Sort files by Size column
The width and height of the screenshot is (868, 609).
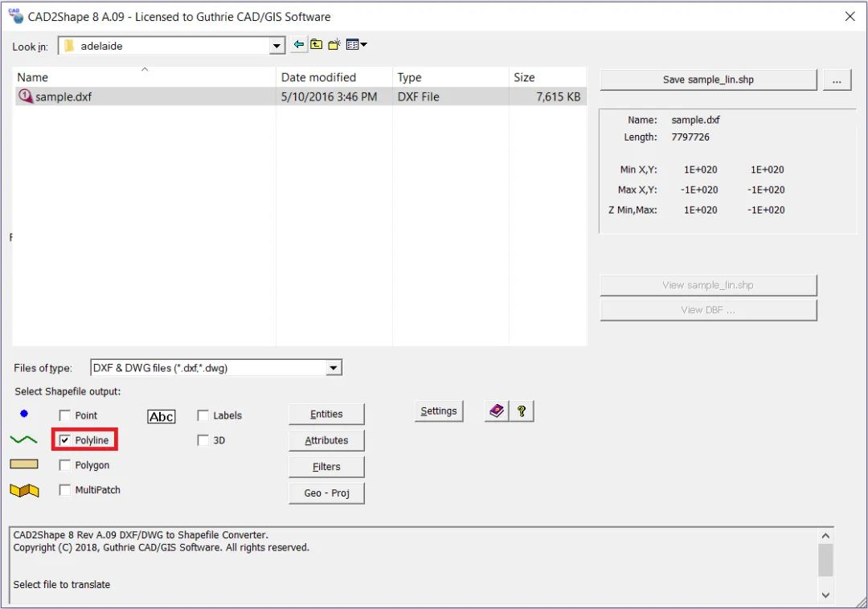pos(547,77)
